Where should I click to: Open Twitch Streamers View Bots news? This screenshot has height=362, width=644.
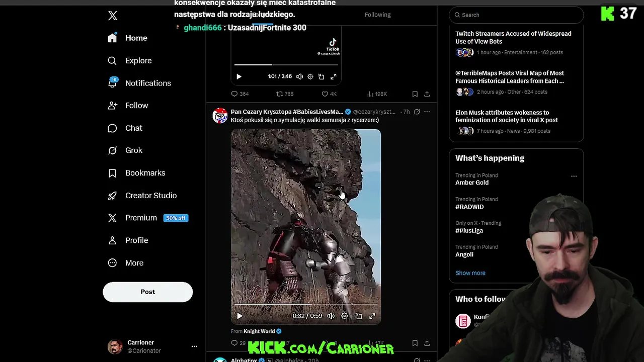(516, 43)
